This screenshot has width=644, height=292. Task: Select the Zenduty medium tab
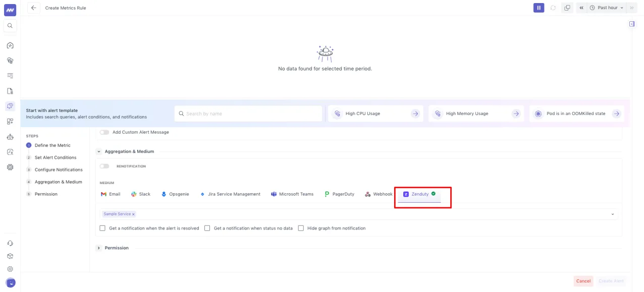point(419,194)
